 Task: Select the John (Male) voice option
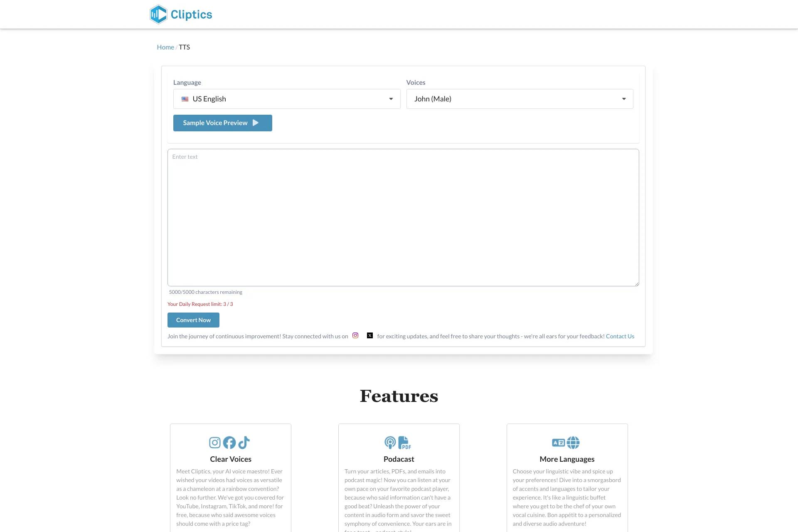(x=520, y=99)
